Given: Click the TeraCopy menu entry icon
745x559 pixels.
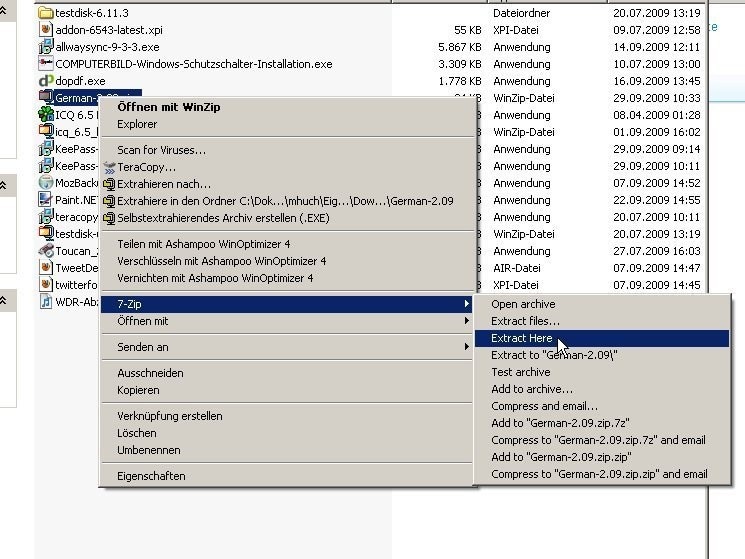Looking at the screenshot, I should tap(109, 167).
